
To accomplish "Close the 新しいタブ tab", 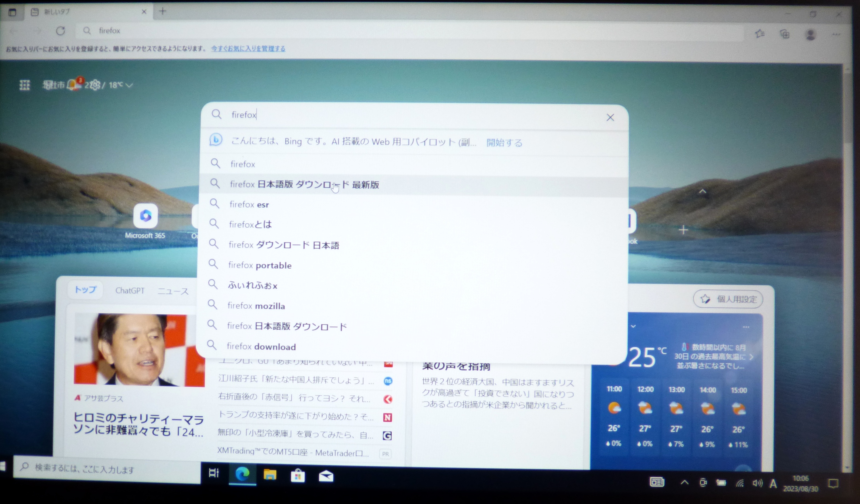I will click(x=144, y=12).
